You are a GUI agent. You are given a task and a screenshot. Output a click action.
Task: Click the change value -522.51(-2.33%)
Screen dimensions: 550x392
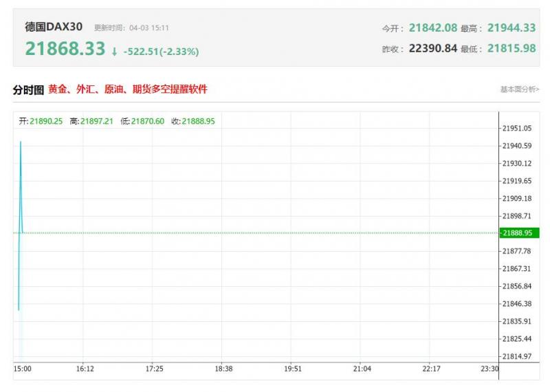[161, 52]
